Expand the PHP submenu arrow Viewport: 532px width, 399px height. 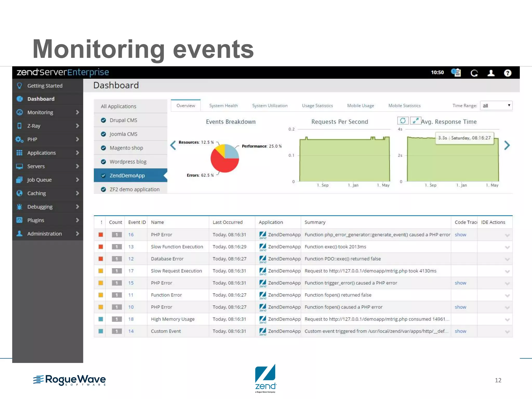[x=77, y=139]
